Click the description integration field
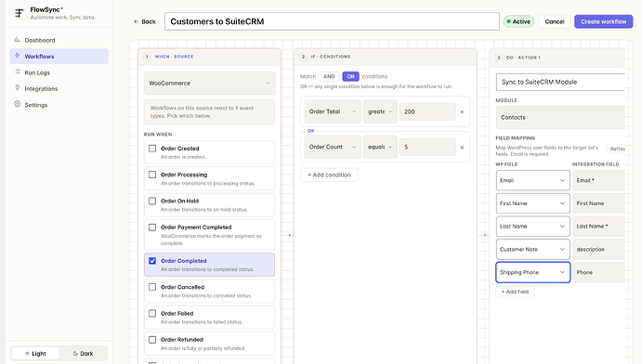The width and height of the screenshot is (641, 364). point(599,249)
